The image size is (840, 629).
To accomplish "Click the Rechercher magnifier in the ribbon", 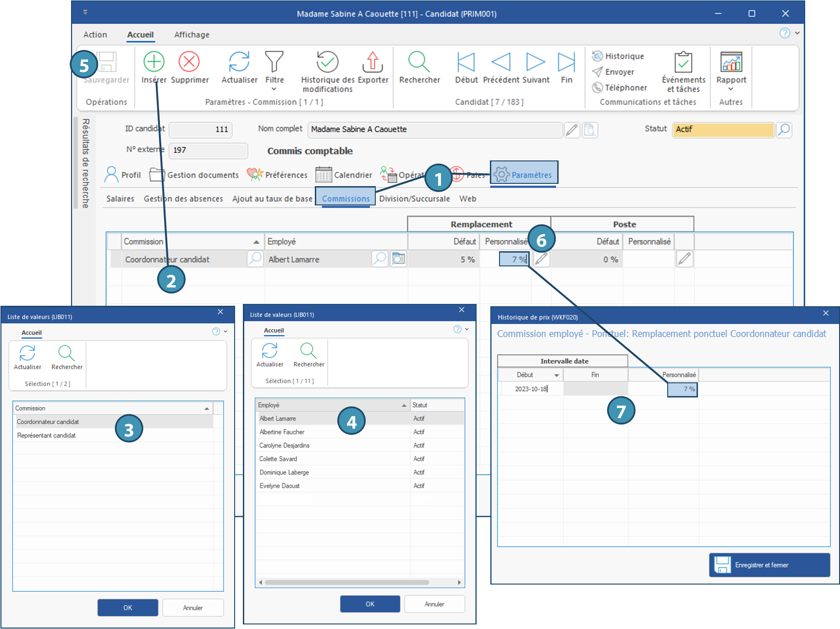I will pos(419,62).
